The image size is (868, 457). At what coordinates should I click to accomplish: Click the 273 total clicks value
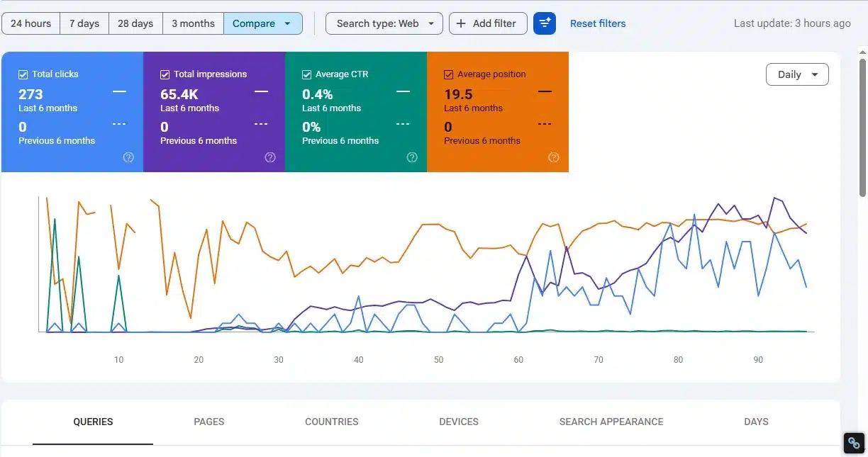tap(30, 94)
